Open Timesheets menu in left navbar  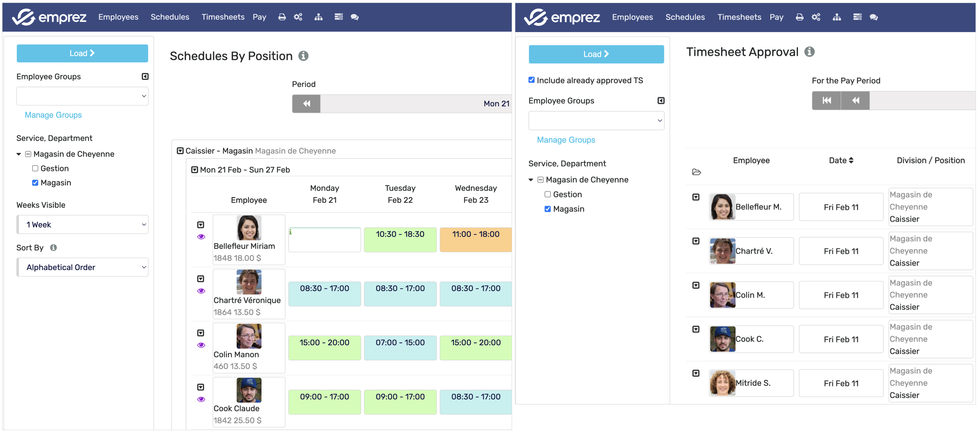pyautogui.click(x=223, y=17)
